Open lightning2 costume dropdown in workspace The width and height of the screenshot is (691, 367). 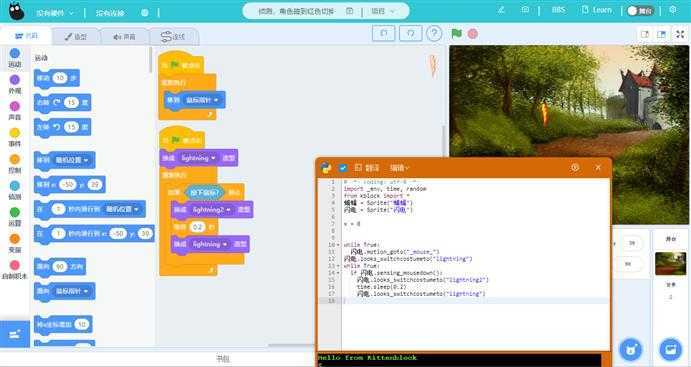(213, 210)
